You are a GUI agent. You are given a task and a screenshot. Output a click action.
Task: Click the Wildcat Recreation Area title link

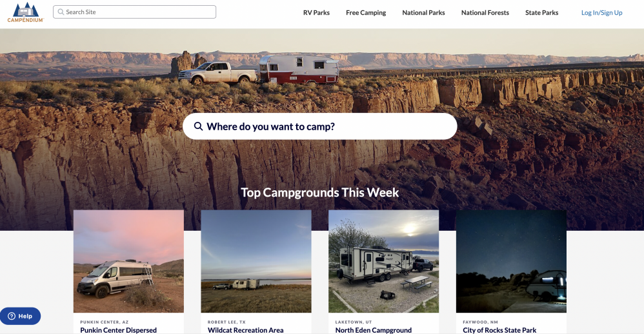coord(246,330)
